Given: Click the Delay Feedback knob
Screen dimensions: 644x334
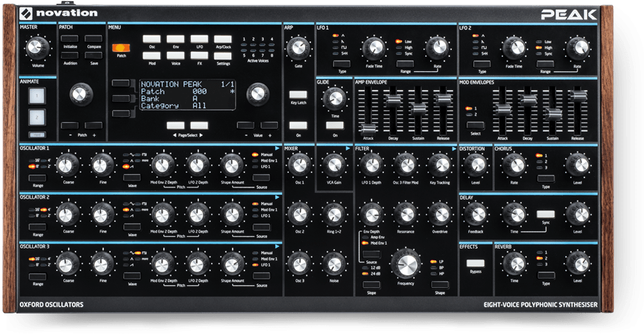Looking at the screenshot, I should click(x=475, y=214).
